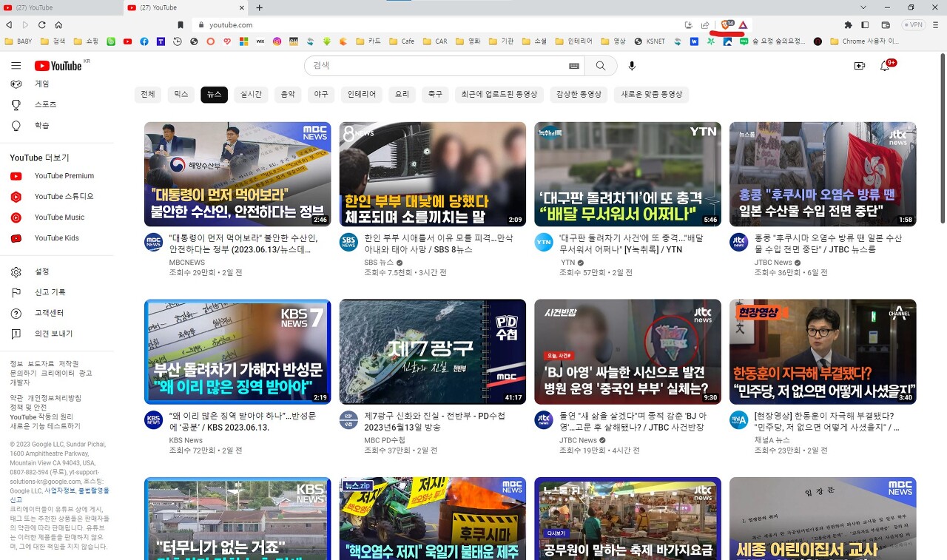Open the 카드 bookmarks folder
This screenshot has height=560, width=947.
pos(368,41)
